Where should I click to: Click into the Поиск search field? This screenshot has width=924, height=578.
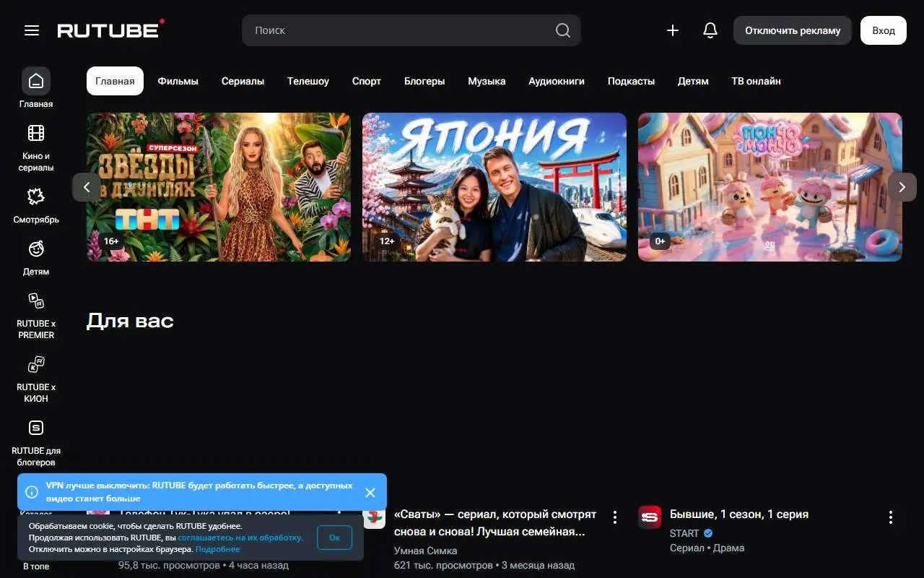click(411, 30)
